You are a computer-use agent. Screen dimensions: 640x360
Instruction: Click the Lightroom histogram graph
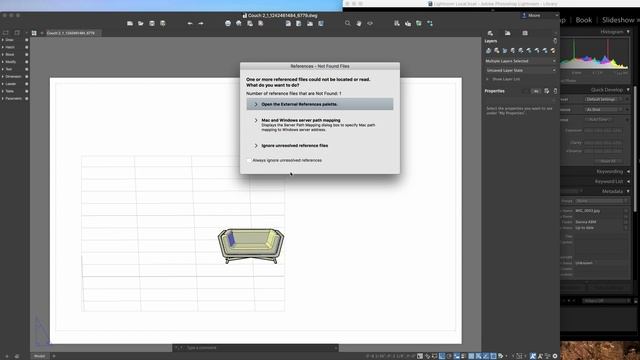pos(594,53)
